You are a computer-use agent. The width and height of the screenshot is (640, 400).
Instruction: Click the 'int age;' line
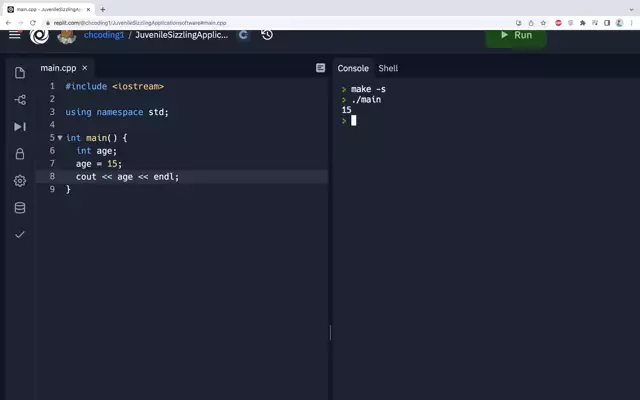point(96,151)
